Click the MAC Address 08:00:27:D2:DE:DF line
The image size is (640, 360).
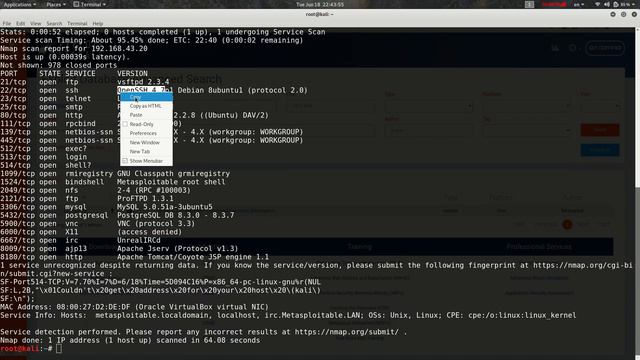134,307
